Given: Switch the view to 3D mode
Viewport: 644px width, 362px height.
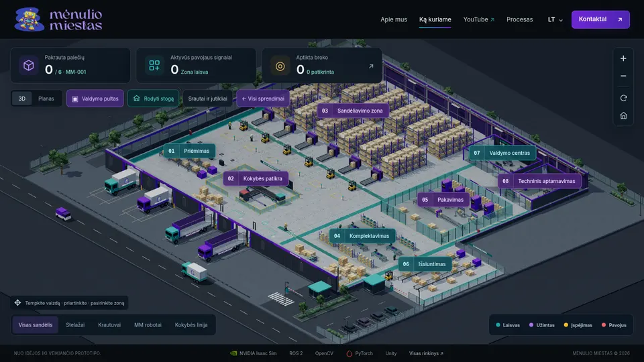Looking at the screenshot, I should tap(21, 99).
